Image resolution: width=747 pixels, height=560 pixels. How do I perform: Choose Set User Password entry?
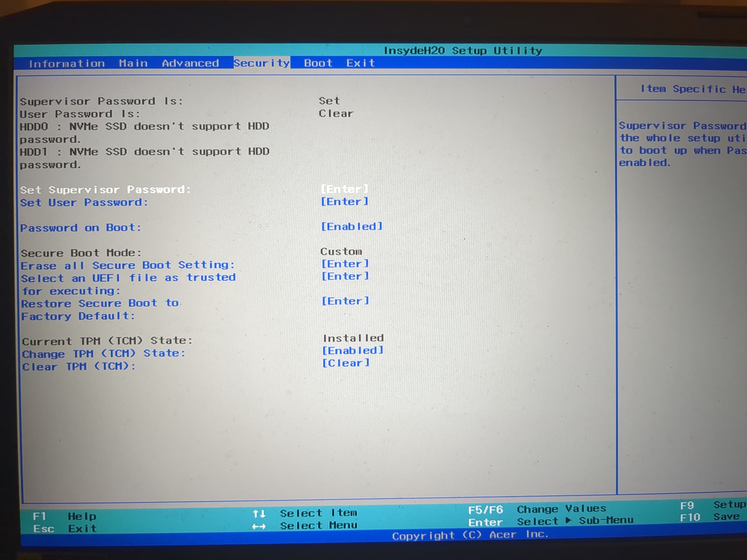(84, 203)
